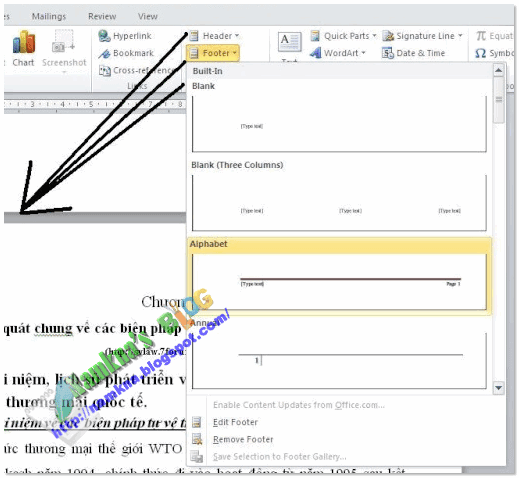519x478 pixels.
Task: Click the Blank footer title
Action: point(203,86)
